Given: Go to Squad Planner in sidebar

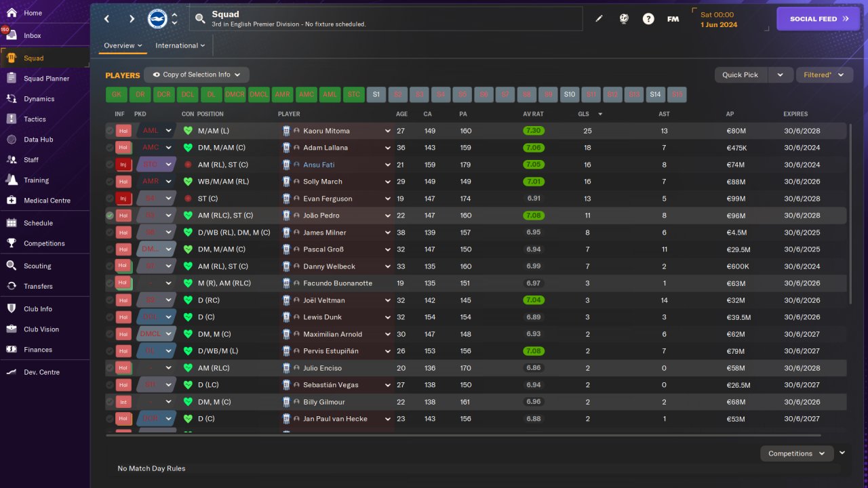Looking at the screenshot, I should (x=45, y=79).
